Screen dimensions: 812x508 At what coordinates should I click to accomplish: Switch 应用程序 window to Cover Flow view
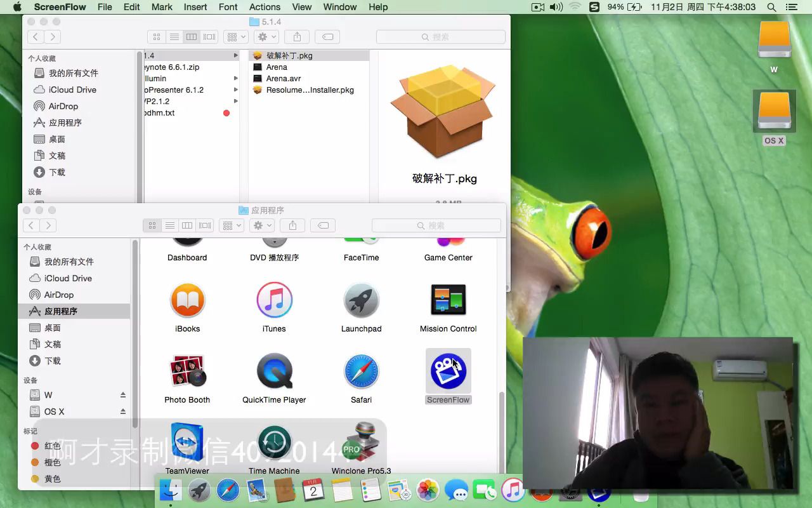pyautogui.click(x=204, y=225)
